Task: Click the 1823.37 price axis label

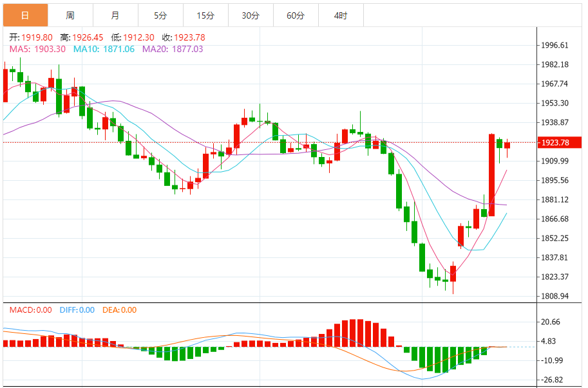Action: pos(555,277)
